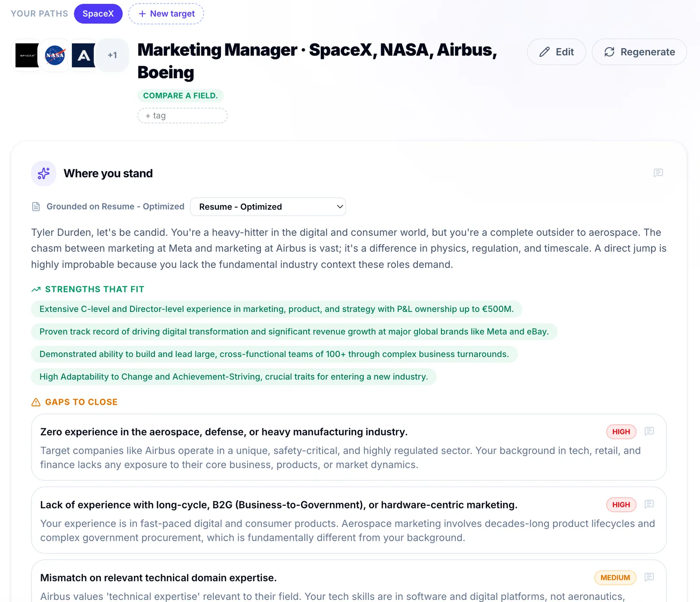700x602 pixels.
Task: Click the 'Where you stand' heading
Action: 108,174
